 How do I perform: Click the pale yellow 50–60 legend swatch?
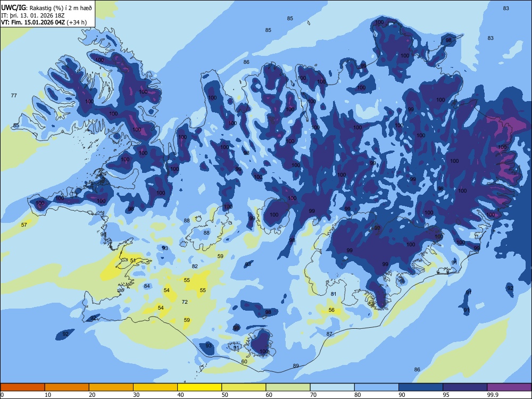244,387
